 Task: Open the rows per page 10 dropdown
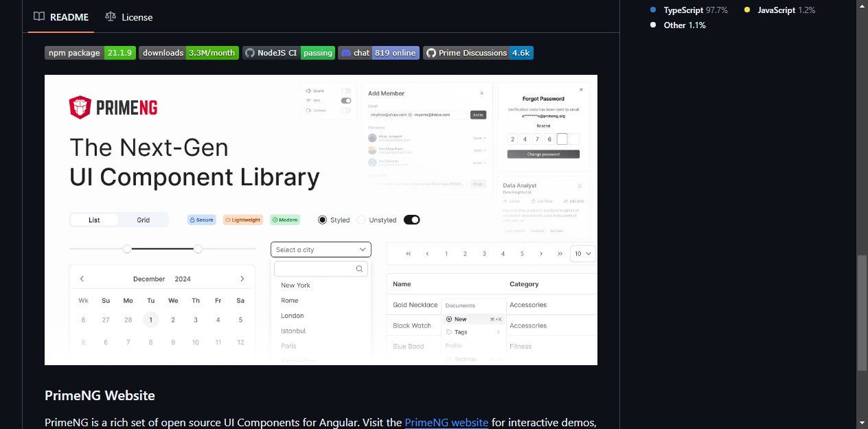[x=583, y=253]
